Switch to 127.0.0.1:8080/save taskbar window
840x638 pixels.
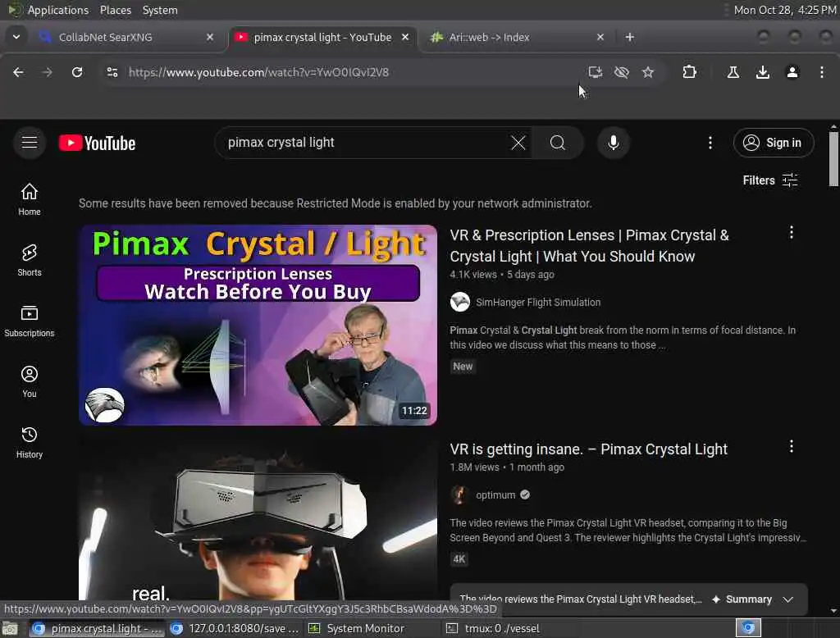point(235,628)
